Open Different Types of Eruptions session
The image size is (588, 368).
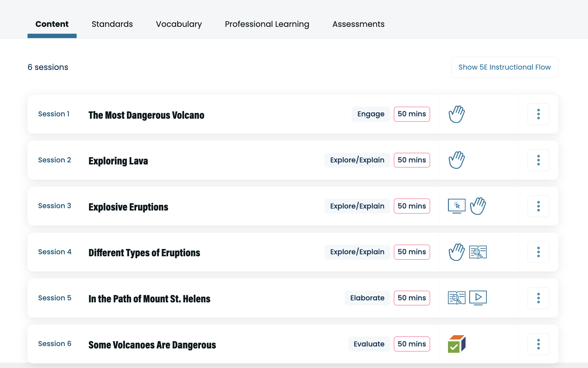[x=144, y=253]
